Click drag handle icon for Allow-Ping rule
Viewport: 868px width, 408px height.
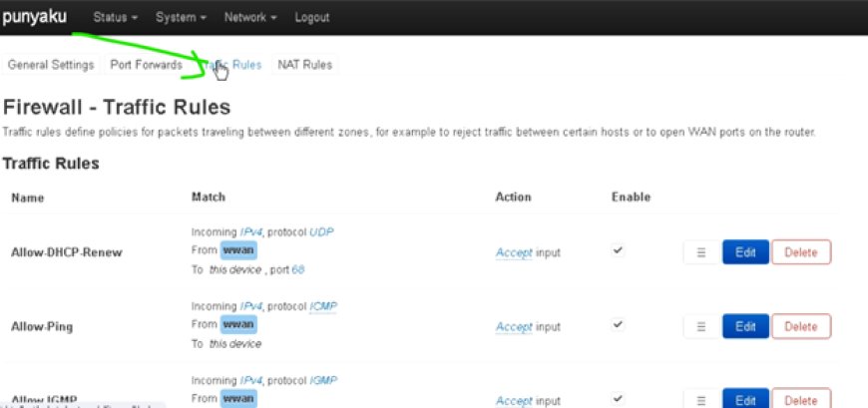(x=701, y=326)
